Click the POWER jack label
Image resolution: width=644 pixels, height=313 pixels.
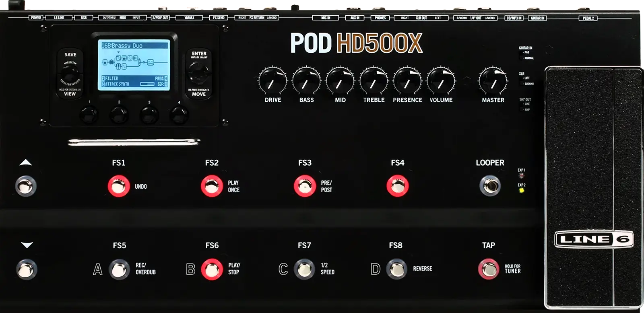(36, 18)
